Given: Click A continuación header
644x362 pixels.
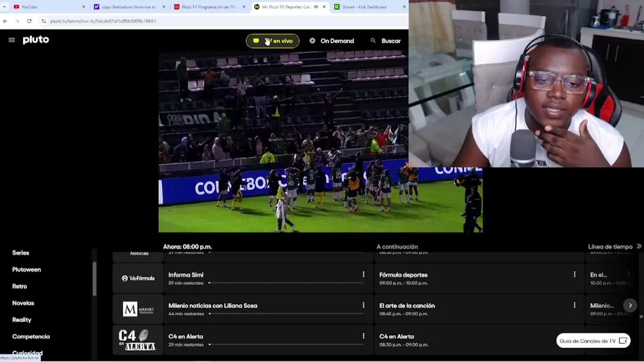Looking at the screenshot, I should tap(397, 247).
